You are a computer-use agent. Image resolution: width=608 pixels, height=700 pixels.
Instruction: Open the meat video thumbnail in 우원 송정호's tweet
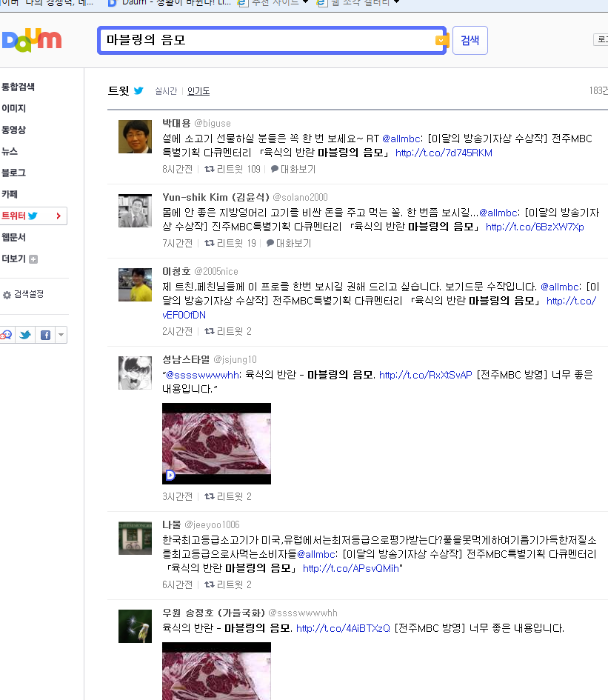point(216,671)
